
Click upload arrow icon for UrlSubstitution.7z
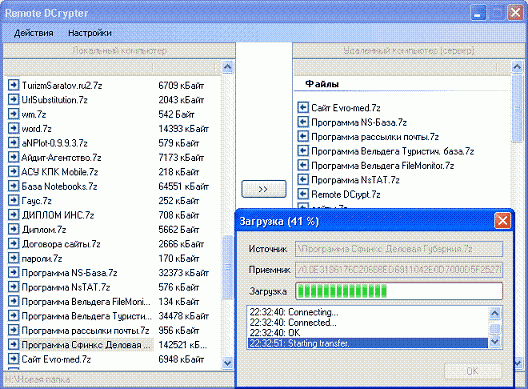13,99
